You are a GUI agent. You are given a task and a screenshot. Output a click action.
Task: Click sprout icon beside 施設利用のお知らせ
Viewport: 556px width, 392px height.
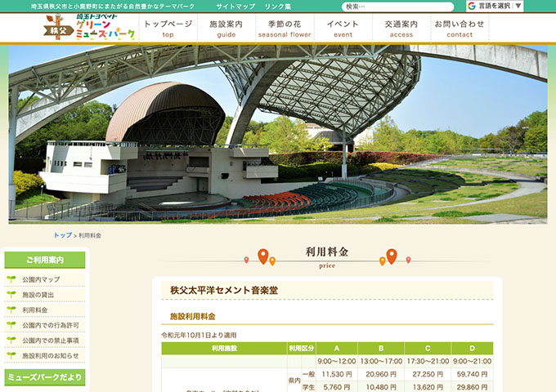(x=11, y=356)
